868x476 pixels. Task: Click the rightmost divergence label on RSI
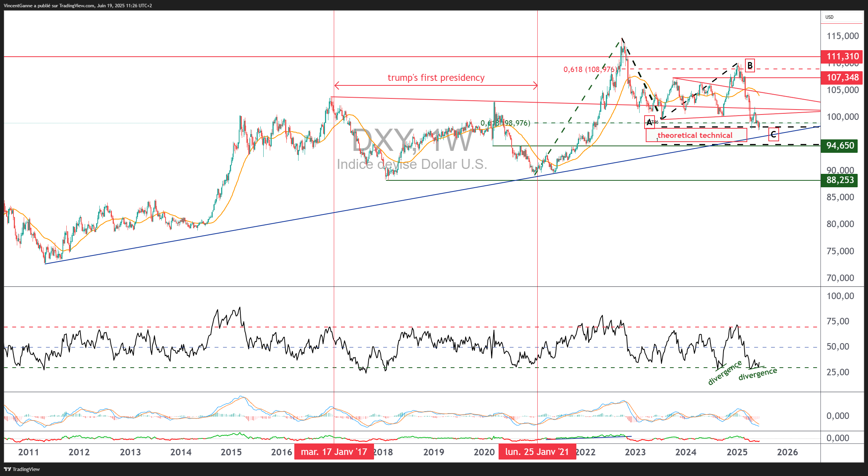tap(758, 374)
